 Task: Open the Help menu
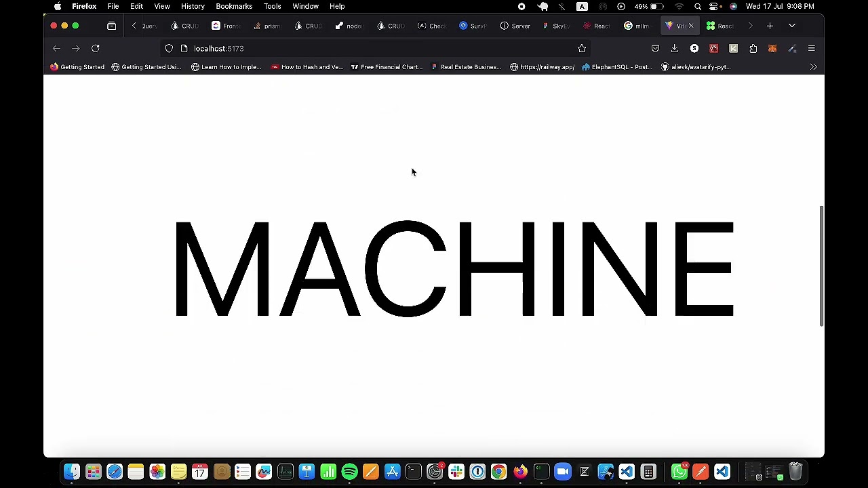[337, 6]
